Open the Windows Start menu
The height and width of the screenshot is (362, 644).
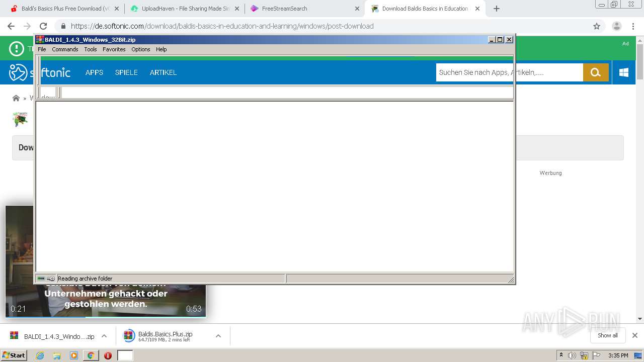pyautogui.click(x=14, y=355)
